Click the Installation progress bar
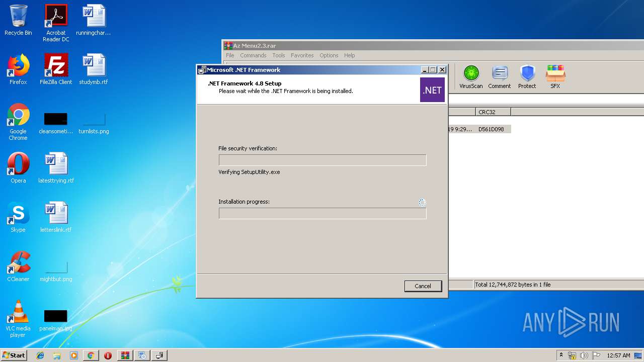 (323, 213)
